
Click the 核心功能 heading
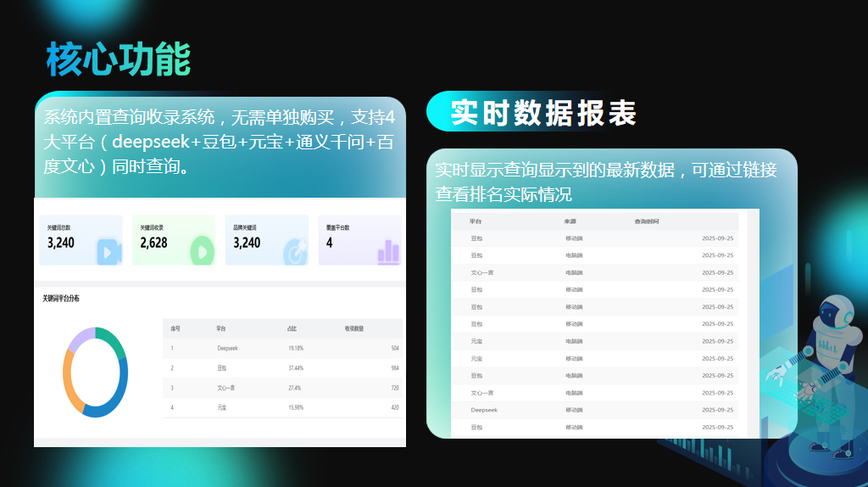[118, 59]
